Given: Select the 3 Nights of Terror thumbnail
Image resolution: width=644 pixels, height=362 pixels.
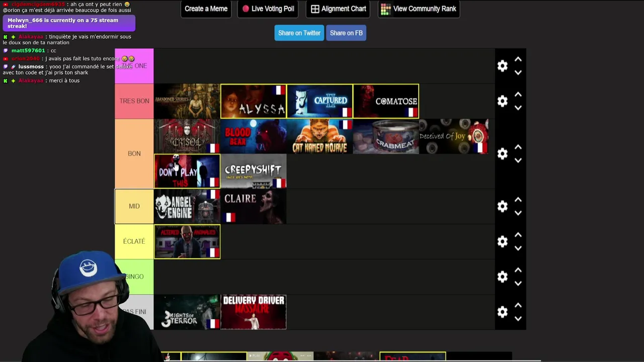Looking at the screenshot, I should coord(187,312).
